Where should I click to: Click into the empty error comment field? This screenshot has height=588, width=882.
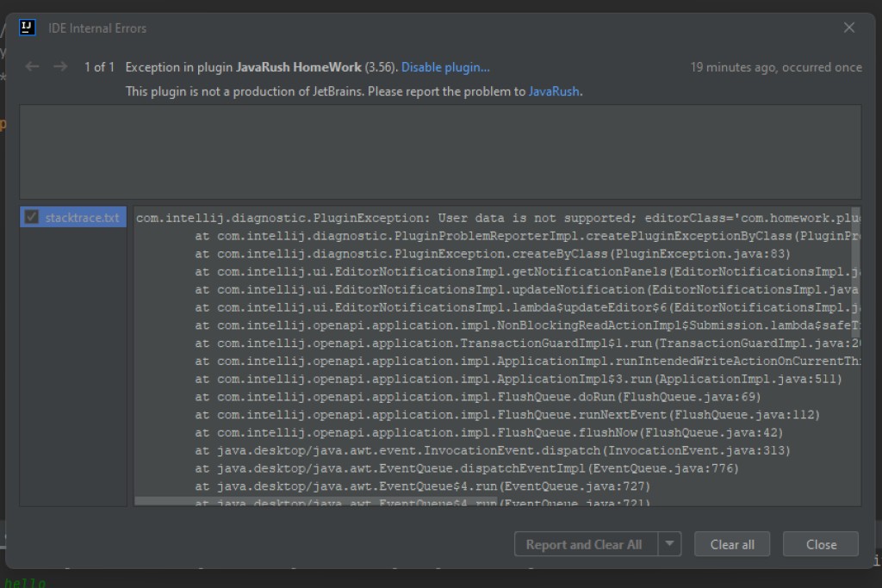click(x=441, y=152)
